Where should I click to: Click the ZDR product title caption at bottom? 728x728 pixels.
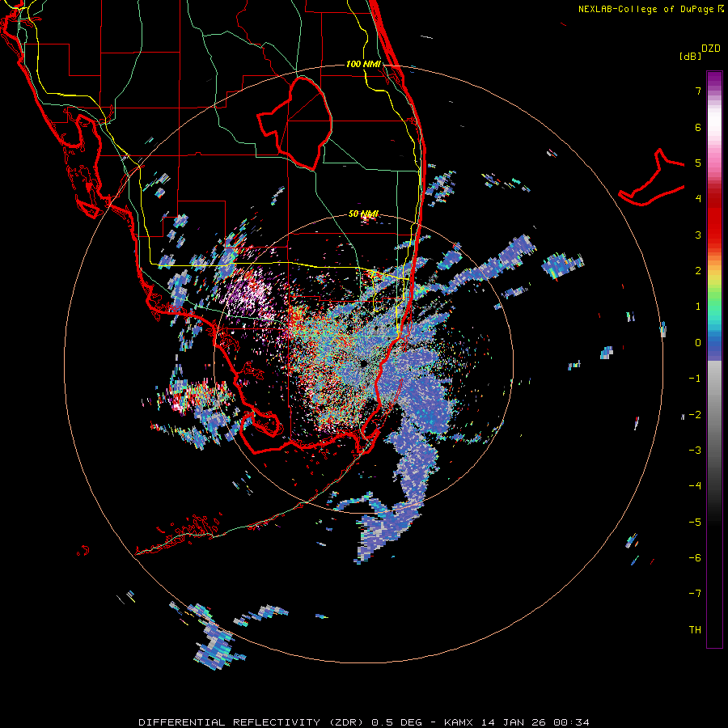[364, 722]
